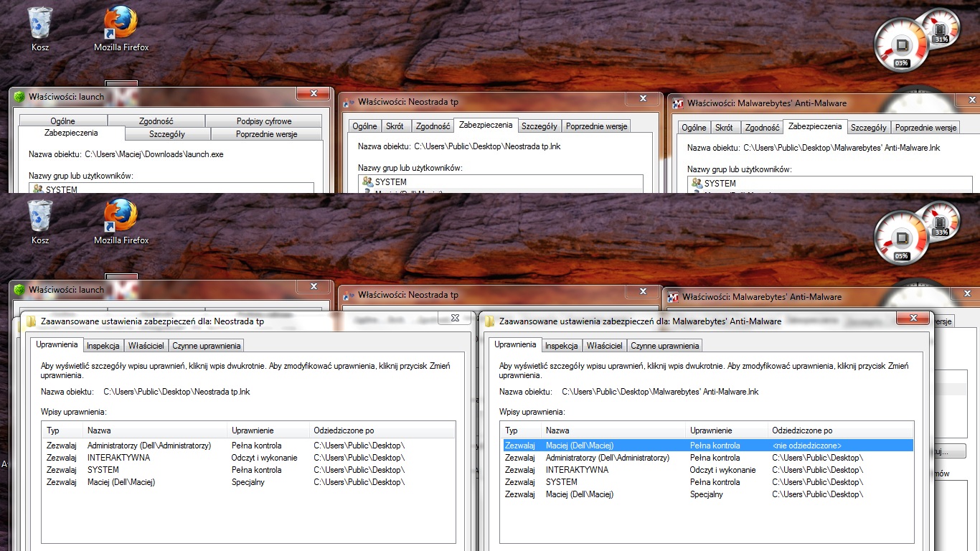This screenshot has width=980, height=551.
Task: Click the group icon beside SYSTEM in Malwarebytes' Anti-Malware properties
Action: tap(697, 184)
